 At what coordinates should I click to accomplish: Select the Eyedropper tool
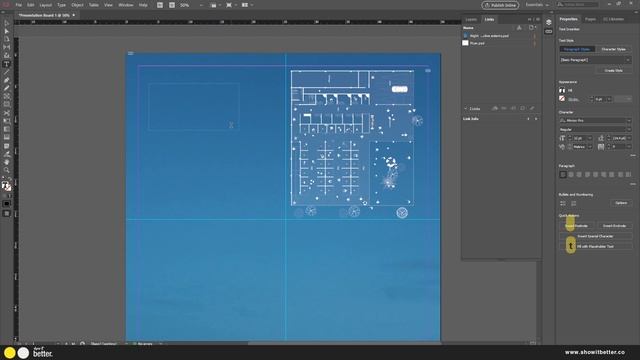7,154
